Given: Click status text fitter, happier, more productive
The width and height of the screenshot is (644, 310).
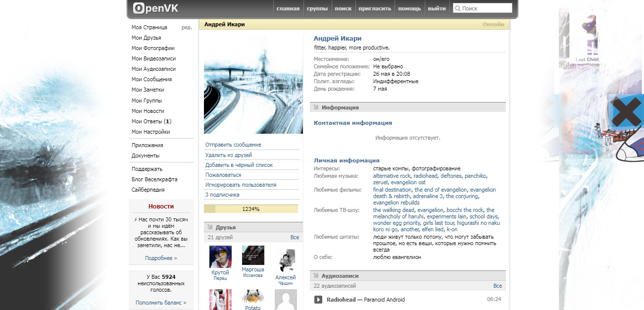Looking at the screenshot, I should click(x=352, y=48).
